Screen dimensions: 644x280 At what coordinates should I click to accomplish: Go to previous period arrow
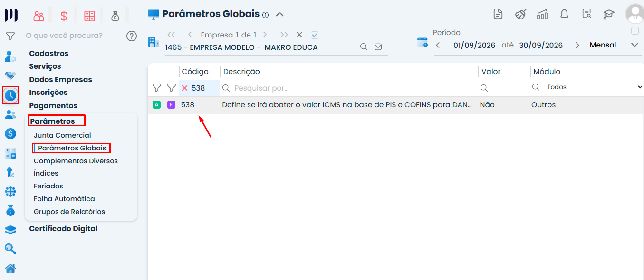click(438, 46)
